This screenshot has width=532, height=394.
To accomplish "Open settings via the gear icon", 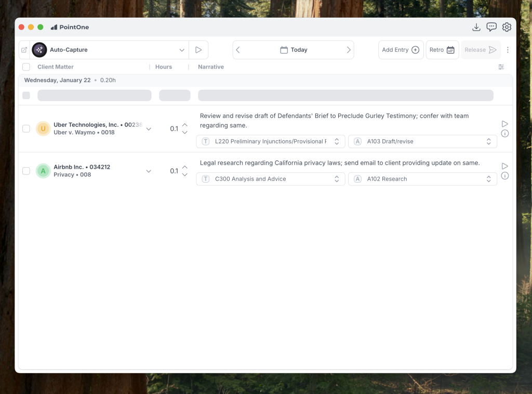I will coord(507,27).
